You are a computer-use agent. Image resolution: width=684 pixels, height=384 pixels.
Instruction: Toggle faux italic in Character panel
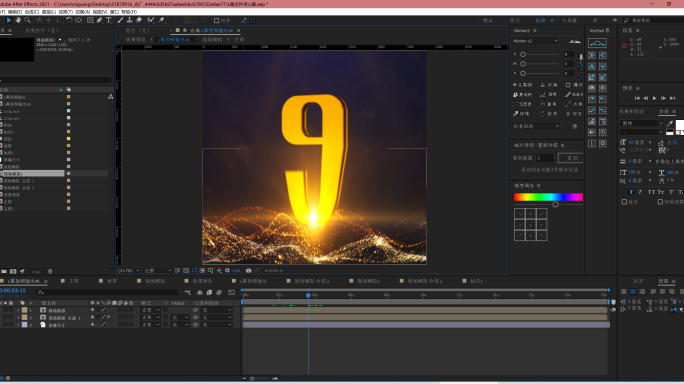pyautogui.click(x=640, y=192)
